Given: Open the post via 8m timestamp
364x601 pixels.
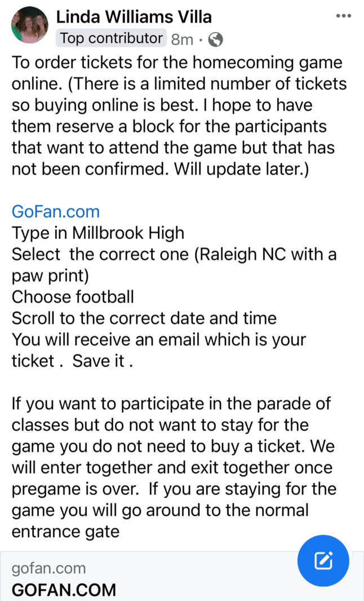Looking at the screenshot, I should click(182, 39).
